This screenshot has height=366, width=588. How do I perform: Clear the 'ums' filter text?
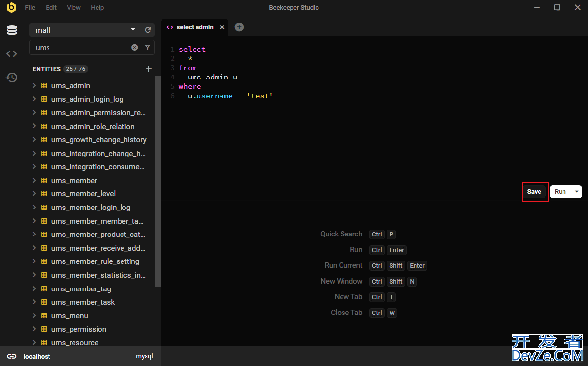(134, 48)
